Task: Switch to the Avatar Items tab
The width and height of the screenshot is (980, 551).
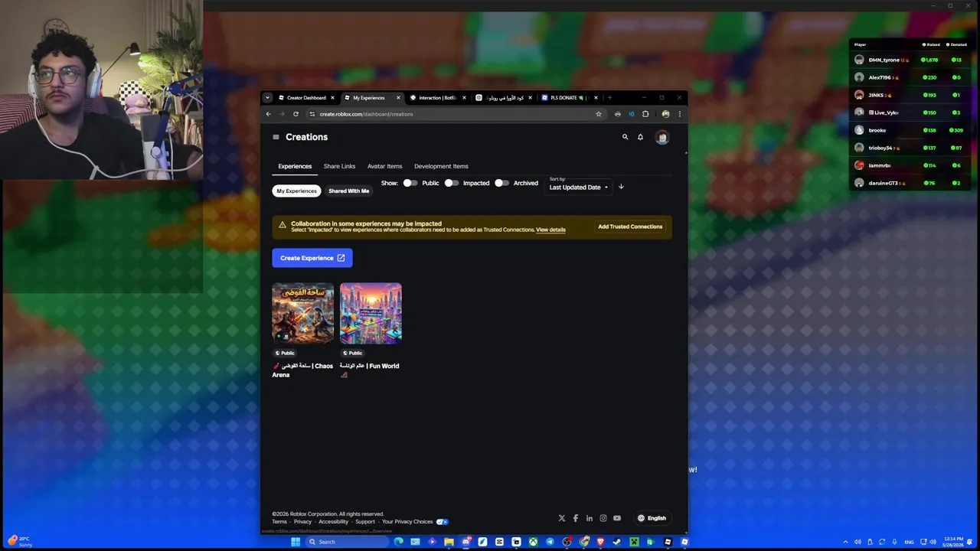Action: point(384,166)
